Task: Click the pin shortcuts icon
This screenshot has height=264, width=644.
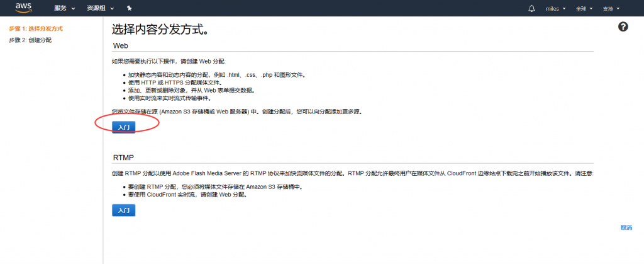Action: click(x=130, y=8)
